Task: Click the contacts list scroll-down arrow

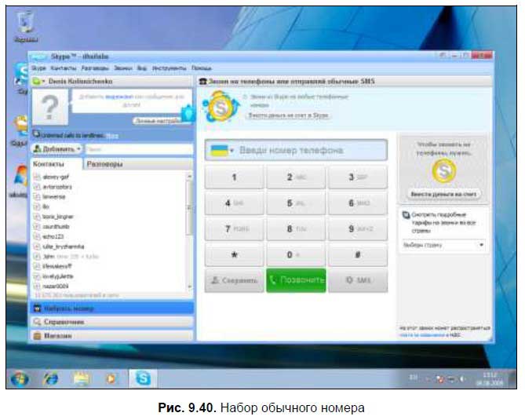Action: click(x=189, y=287)
